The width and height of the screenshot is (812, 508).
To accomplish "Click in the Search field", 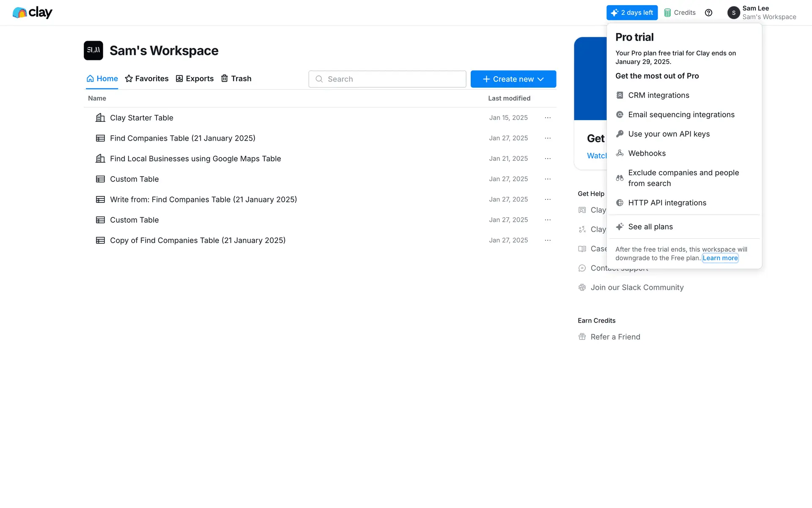I will coord(387,79).
